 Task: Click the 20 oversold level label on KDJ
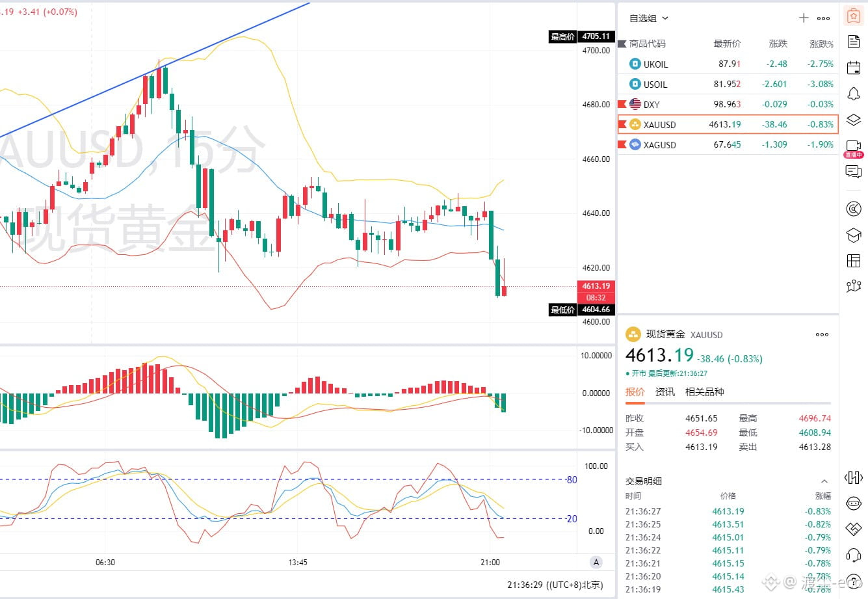572,518
